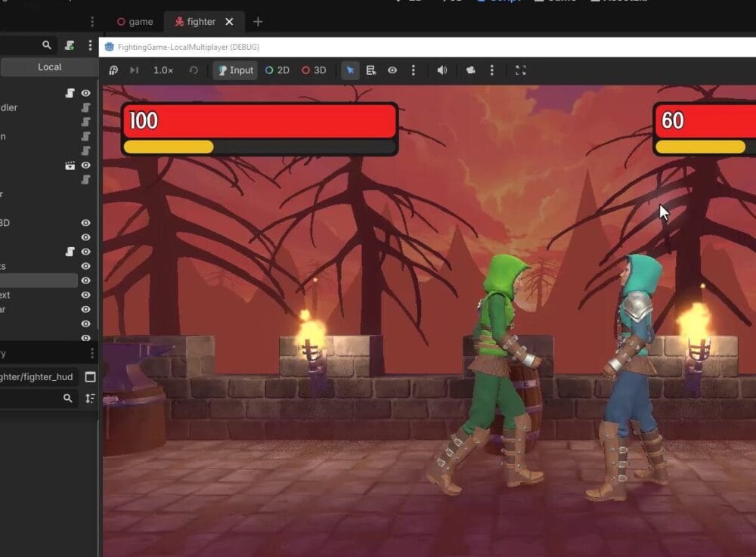Image resolution: width=756 pixels, height=557 pixels.
Task: Hide the '3D' node via eye icon
Action: tap(86, 223)
